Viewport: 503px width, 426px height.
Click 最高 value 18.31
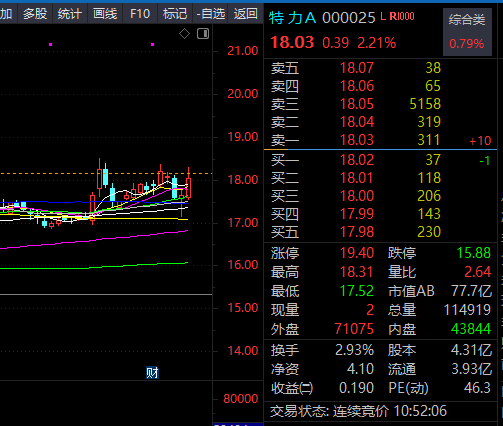pyautogui.click(x=357, y=272)
